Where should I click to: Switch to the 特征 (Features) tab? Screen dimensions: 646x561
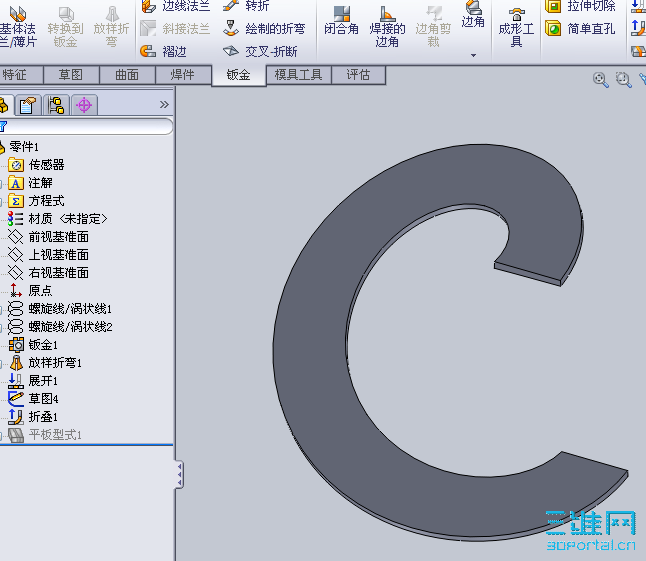point(21,75)
